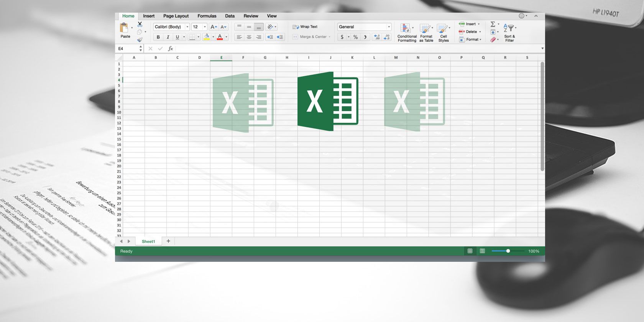
Task: Expand the Paste options arrow
Action: [x=132, y=28]
